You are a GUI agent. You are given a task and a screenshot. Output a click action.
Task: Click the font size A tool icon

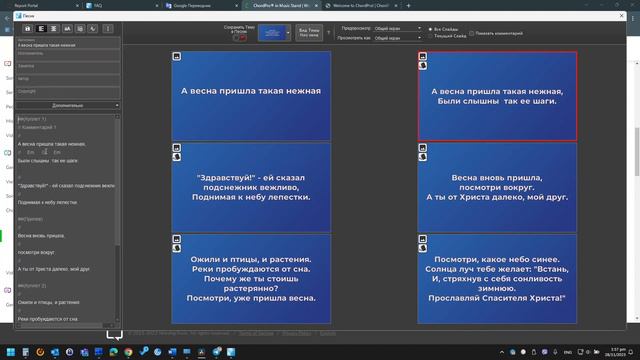pos(93,29)
